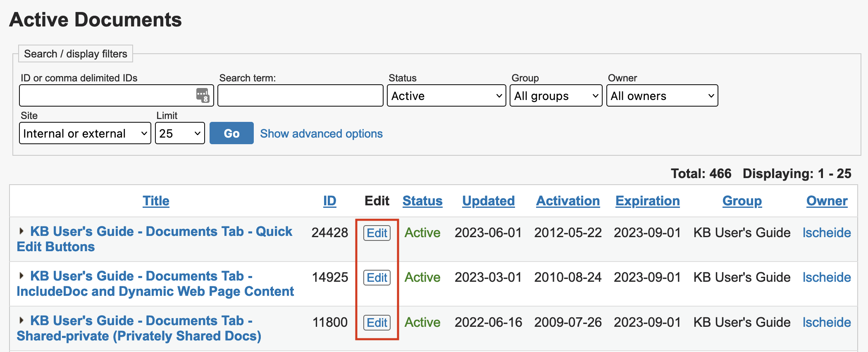Screen dimensions: 868x352
Task: Click owner lscheide in row 11800
Action: [x=827, y=322]
